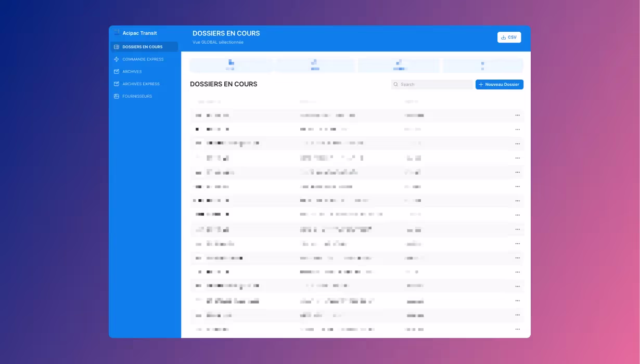Click the Archives Express sidebar icon

(117, 84)
